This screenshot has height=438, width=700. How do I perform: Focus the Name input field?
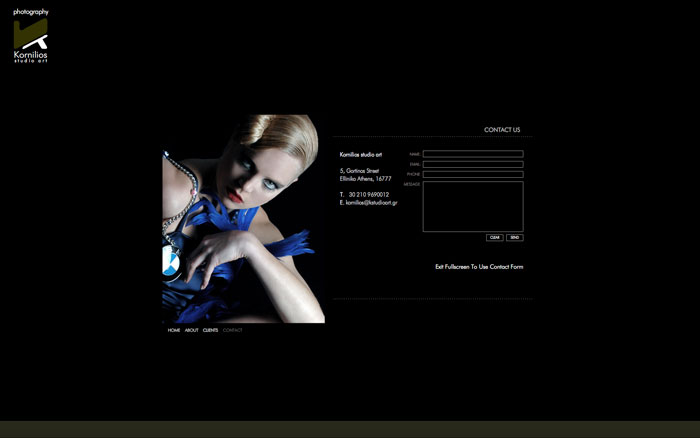(472, 154)
